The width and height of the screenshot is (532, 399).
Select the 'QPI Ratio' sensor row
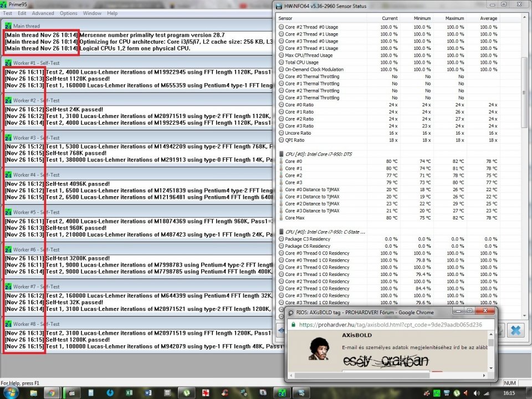click(389, 140)
